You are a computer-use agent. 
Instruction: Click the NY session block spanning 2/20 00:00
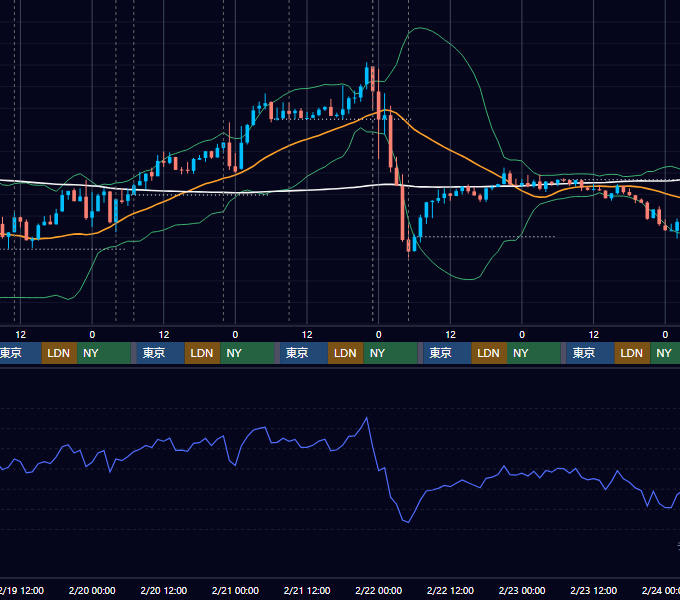pos(104,353)
